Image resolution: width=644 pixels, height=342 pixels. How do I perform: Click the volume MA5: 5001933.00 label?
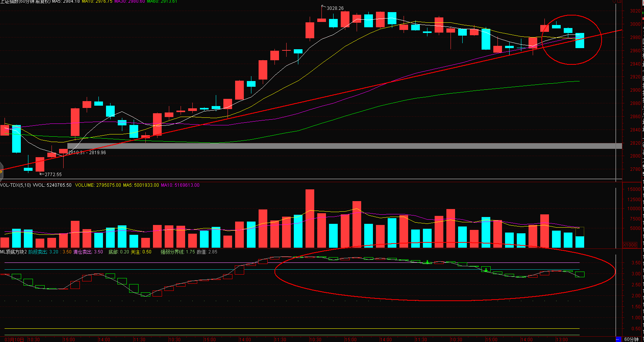(141, 185)
